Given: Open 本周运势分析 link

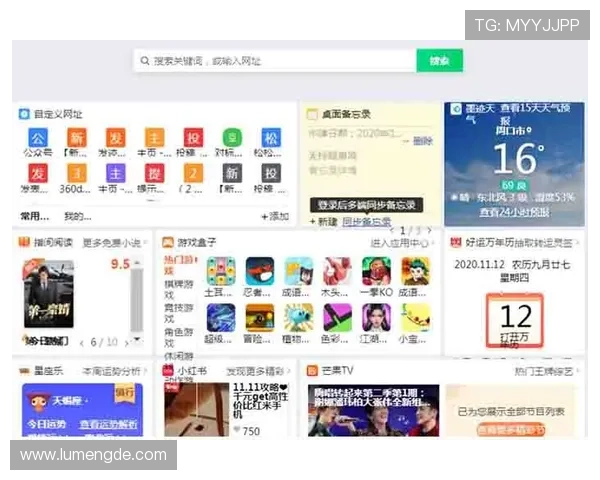Looking at the screenshot, I should [x=114, y=371].
